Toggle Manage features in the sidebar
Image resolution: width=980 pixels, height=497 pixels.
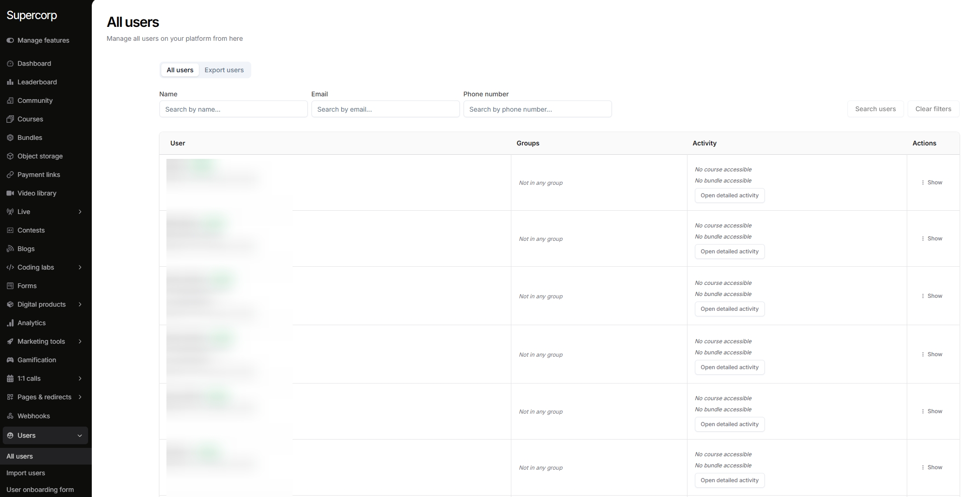pos(10,40)
